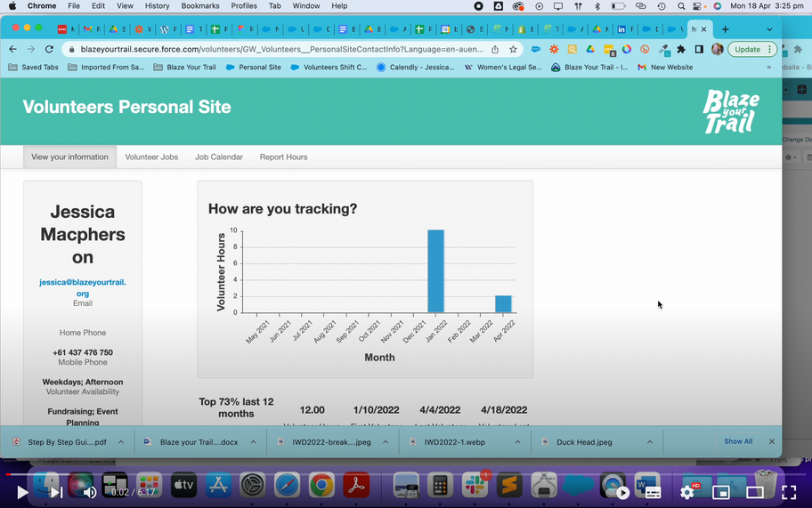
Task: Toggle theater mode for the video
Action: click(x=755, y=492)
